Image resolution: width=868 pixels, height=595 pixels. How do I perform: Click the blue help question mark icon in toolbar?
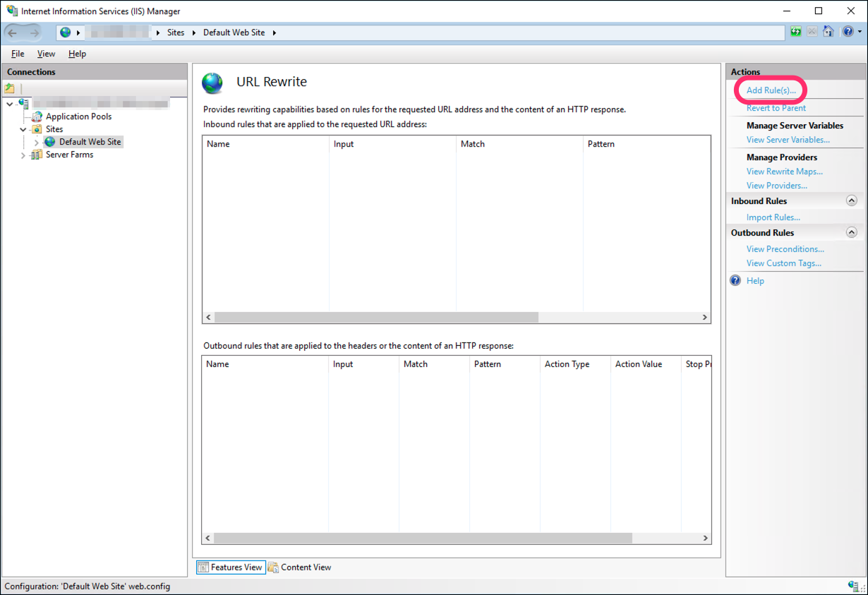tap(846, 32)
